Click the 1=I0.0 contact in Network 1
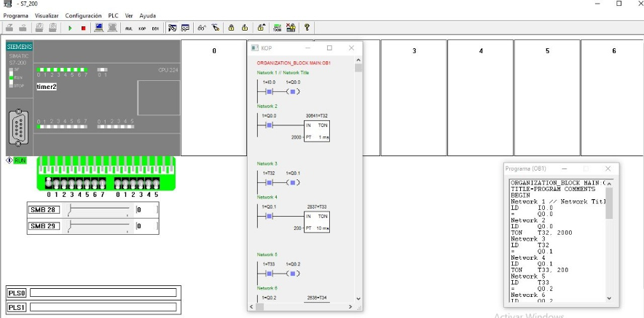 [x=269, y=92]
